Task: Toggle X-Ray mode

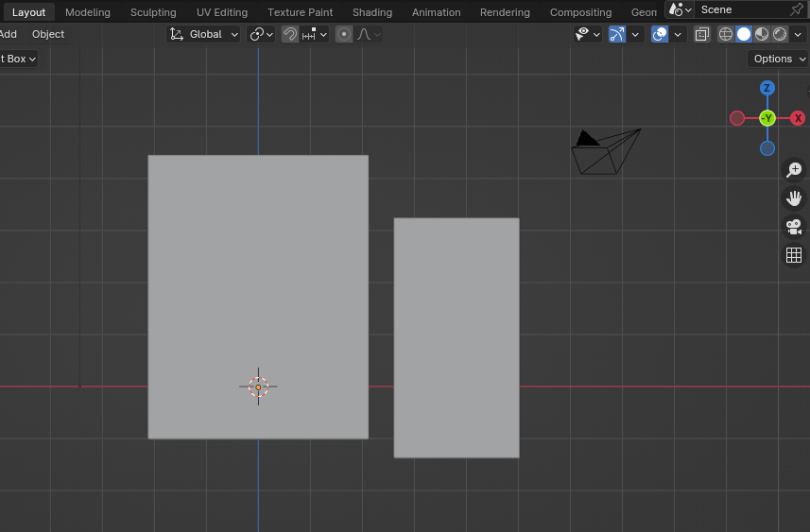Action: tap(702, 34)
